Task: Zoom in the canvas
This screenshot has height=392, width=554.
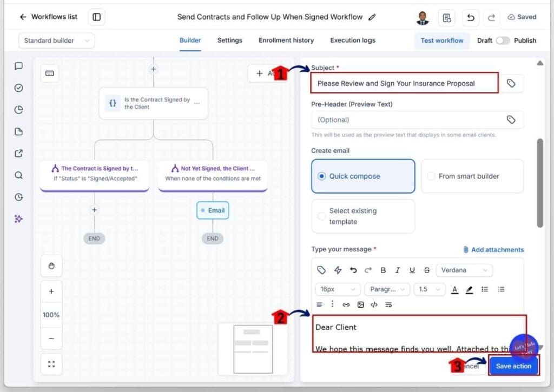Action: [51, 291]
